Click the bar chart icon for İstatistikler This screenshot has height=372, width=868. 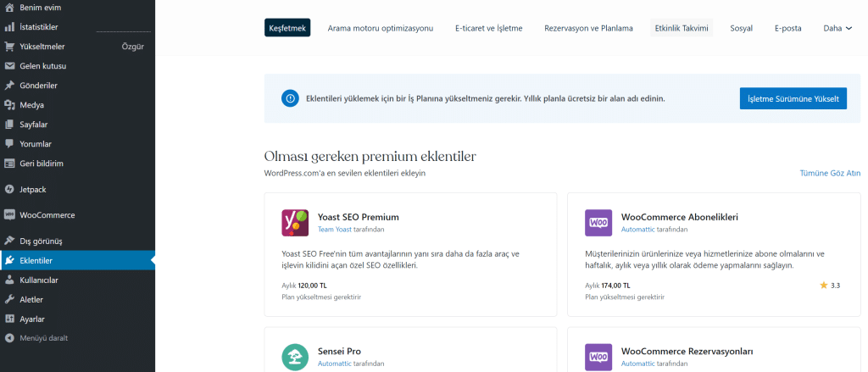pos(9,27)
